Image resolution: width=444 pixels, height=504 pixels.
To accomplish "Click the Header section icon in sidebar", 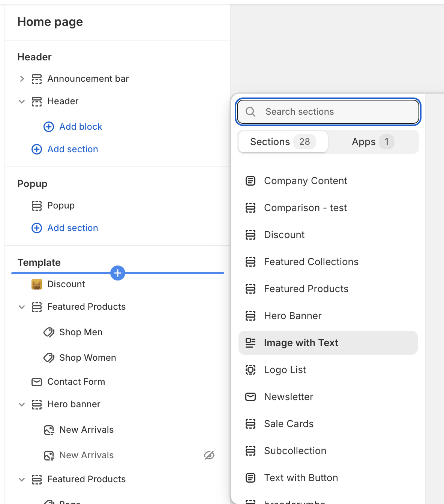I will tap(37, 102).
